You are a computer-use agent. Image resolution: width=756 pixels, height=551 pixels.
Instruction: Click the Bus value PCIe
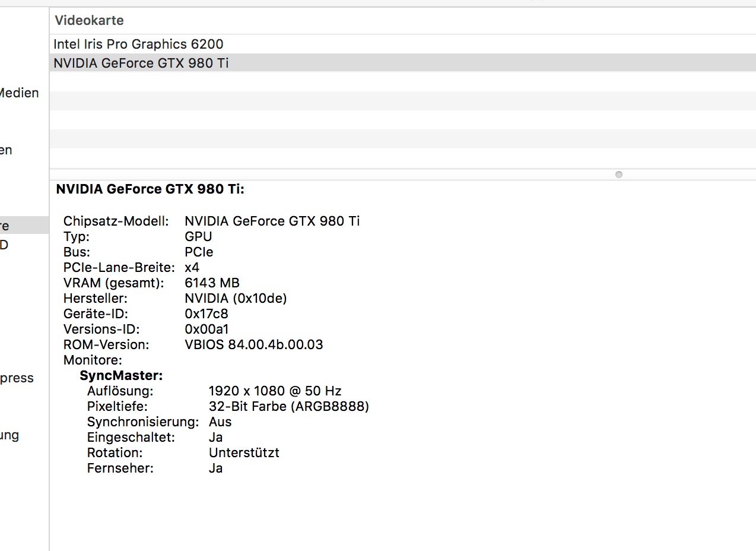[199, 252]
